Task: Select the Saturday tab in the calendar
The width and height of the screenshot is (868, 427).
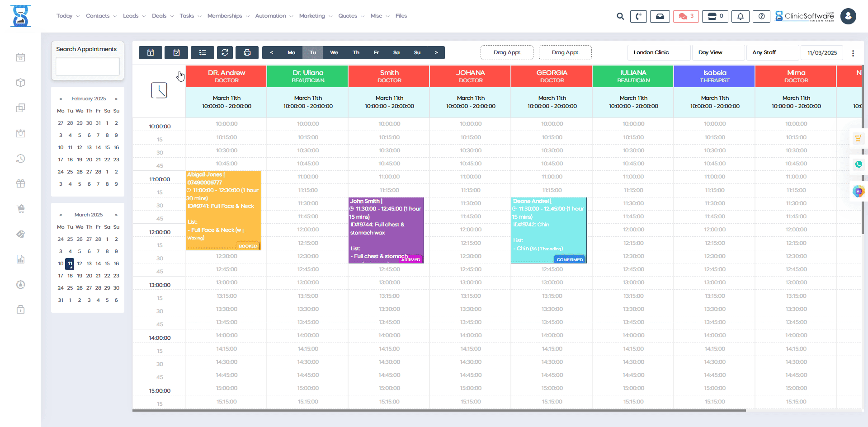Action: tap(396, 52)
